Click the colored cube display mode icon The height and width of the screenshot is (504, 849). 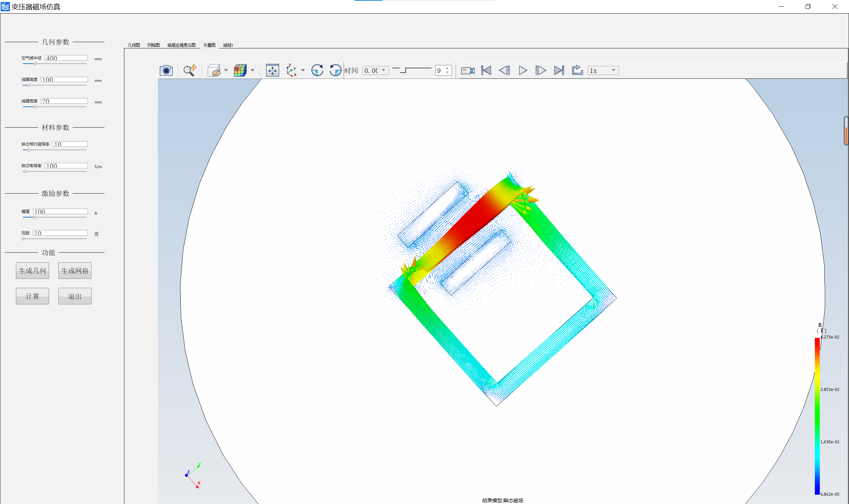(x=240, y=71)
